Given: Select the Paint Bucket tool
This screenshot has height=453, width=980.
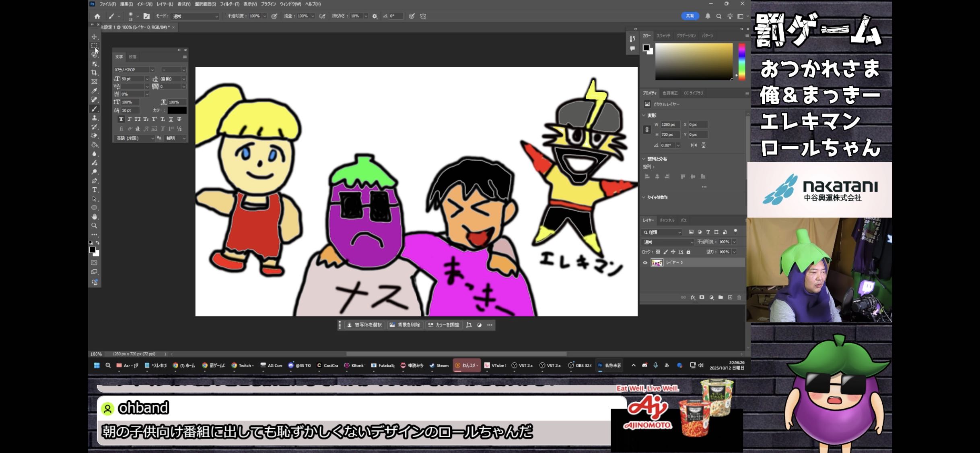Looking at the screenshot, I should tap(94, 145).
